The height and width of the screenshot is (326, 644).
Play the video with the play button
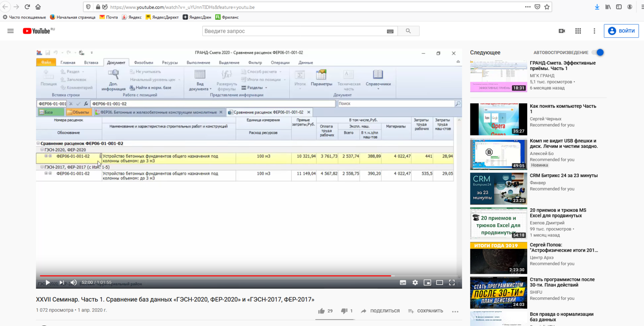tap(48, 283)
